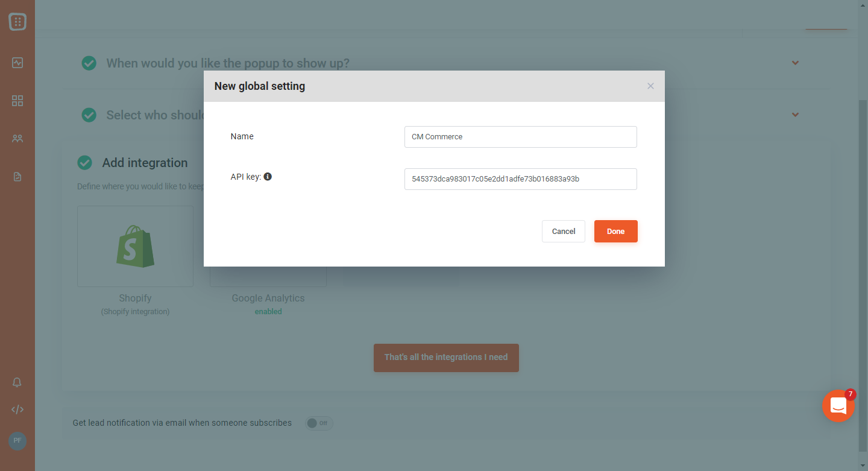The image size is (868, 471).
Task: Open the PF user avatar
Action: (17, 441)
